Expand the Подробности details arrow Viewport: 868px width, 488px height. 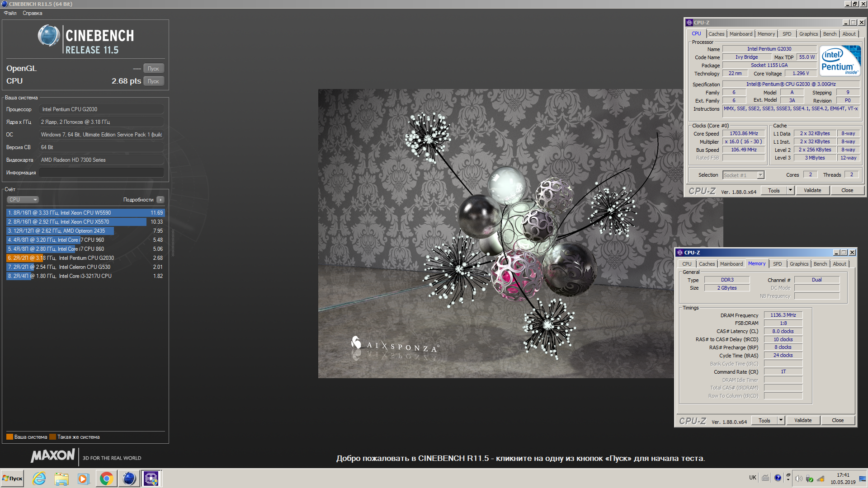pos(160,200)
